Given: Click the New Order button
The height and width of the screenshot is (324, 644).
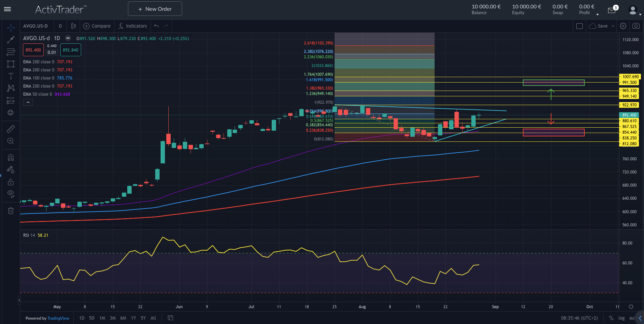Looking at the screenshot, I should pyautogui.click(x=155, y=9).
